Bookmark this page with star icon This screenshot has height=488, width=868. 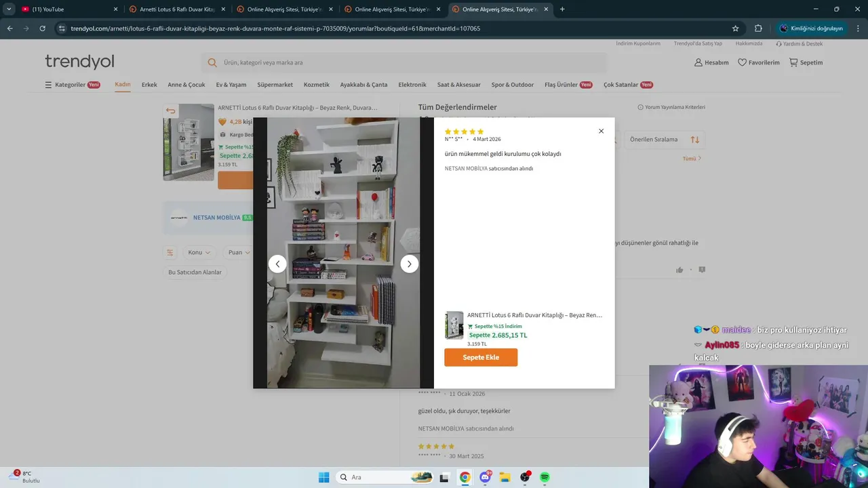coord(735,28)
